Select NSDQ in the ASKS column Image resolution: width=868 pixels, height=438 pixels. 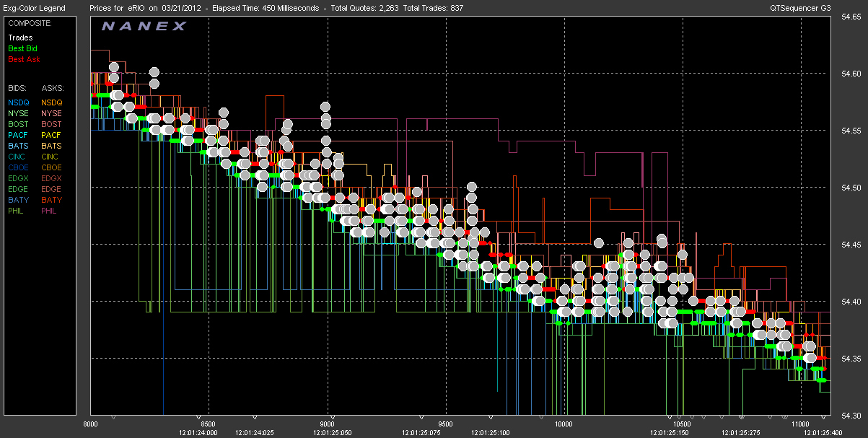pyautogui.click(x=52, y=102)
